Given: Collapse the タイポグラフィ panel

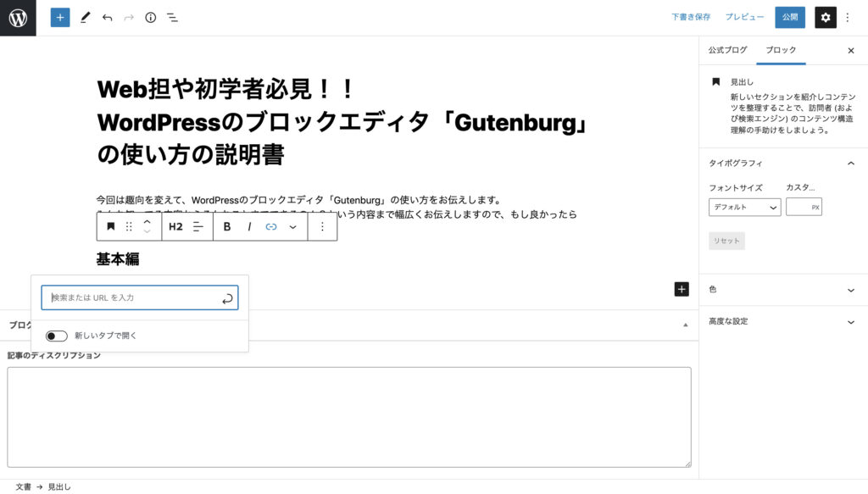Looking at the screenshot, I should click(x=782, y=164).
